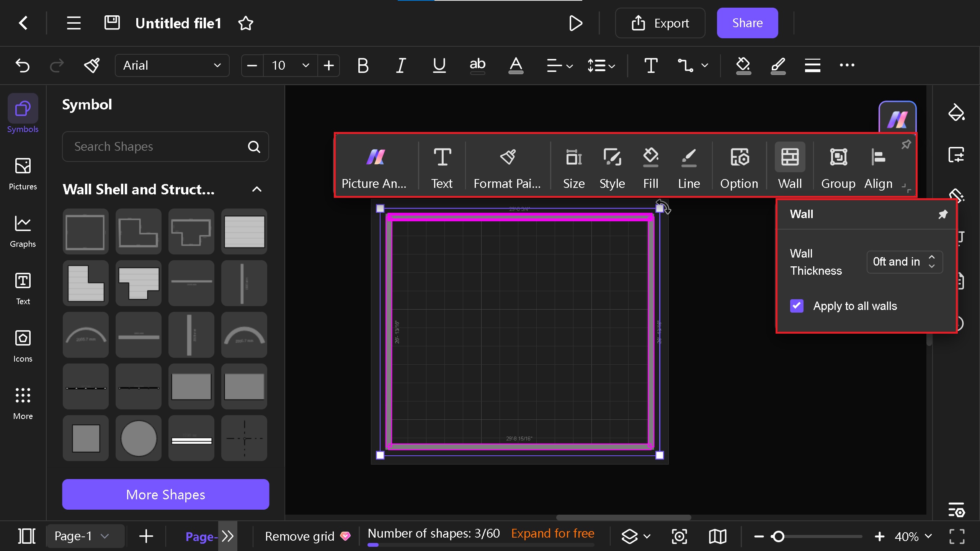Add a new page with plus icon

pos(146,536)
